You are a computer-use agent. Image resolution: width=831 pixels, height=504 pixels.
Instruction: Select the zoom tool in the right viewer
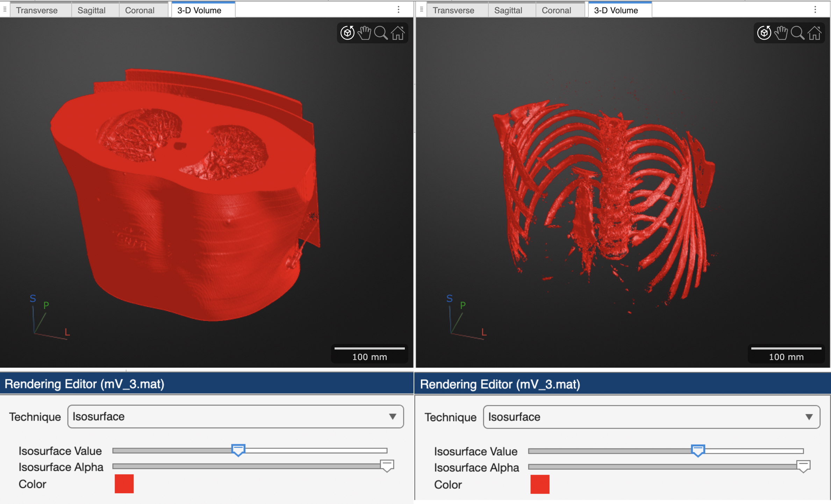(798, 33)
